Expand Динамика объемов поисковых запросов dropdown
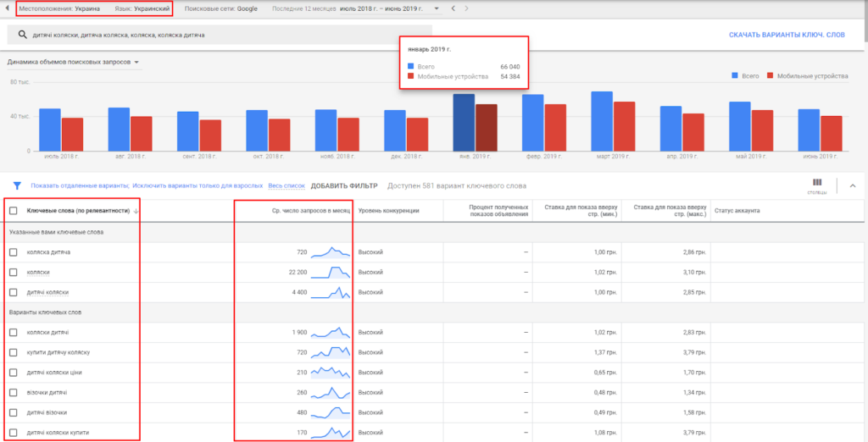 click(x=136, y=62)
